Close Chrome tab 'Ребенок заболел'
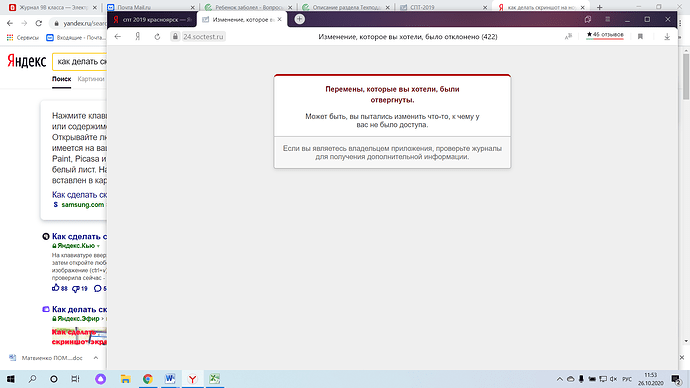 290,7
